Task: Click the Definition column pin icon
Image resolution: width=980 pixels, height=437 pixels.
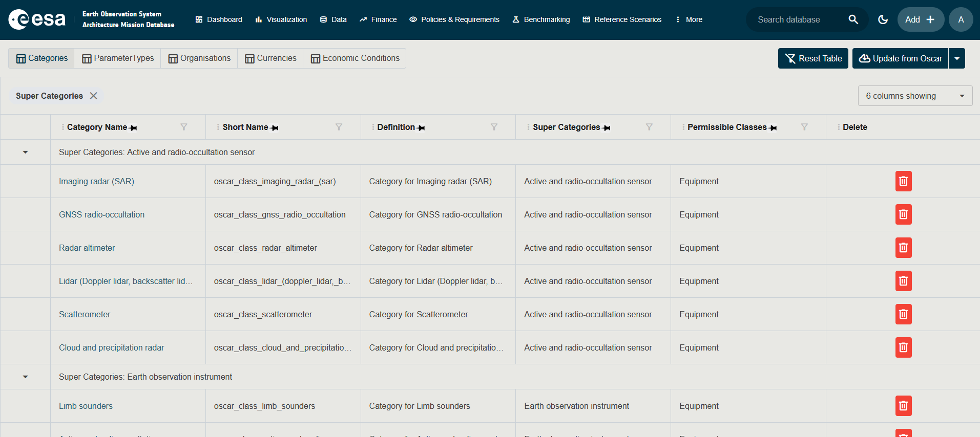Action: pos(421,128)
